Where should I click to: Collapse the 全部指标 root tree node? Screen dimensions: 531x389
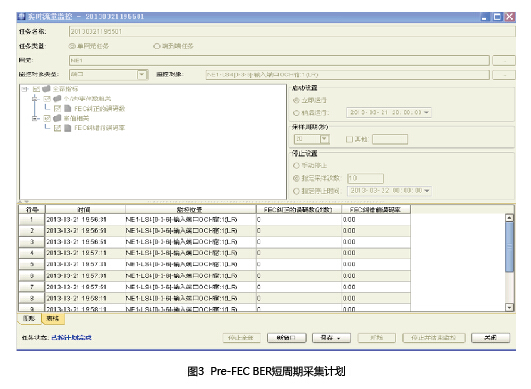[x=24, y=89]
